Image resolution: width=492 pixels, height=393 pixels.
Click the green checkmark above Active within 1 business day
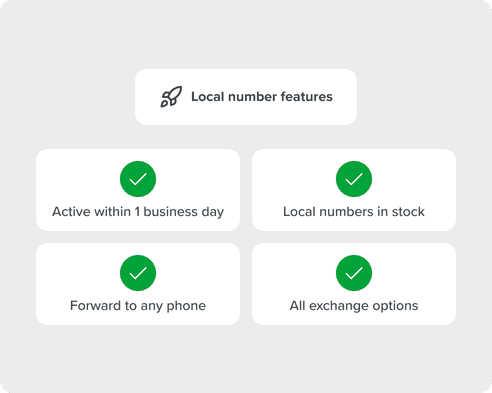[x=138, y=179]
